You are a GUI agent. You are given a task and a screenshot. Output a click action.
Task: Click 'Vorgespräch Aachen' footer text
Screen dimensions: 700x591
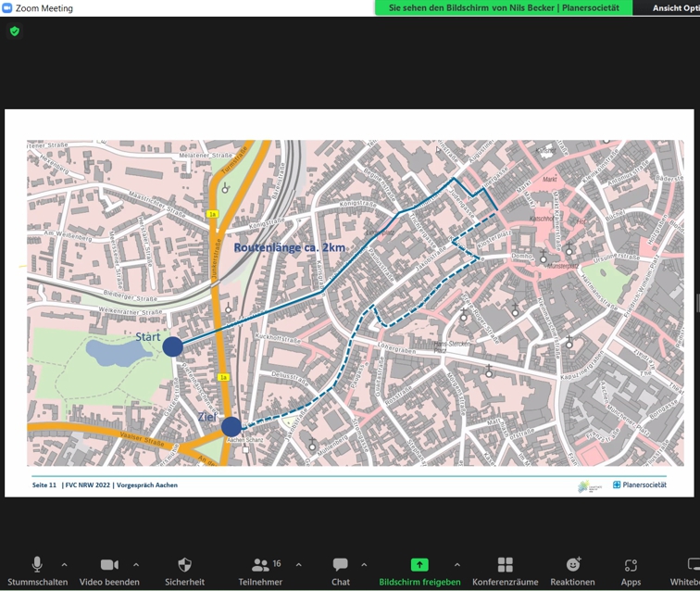point(147,485)
